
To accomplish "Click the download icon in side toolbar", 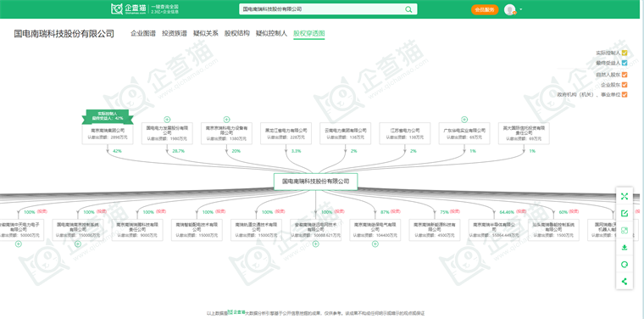I will click(625, 248).
